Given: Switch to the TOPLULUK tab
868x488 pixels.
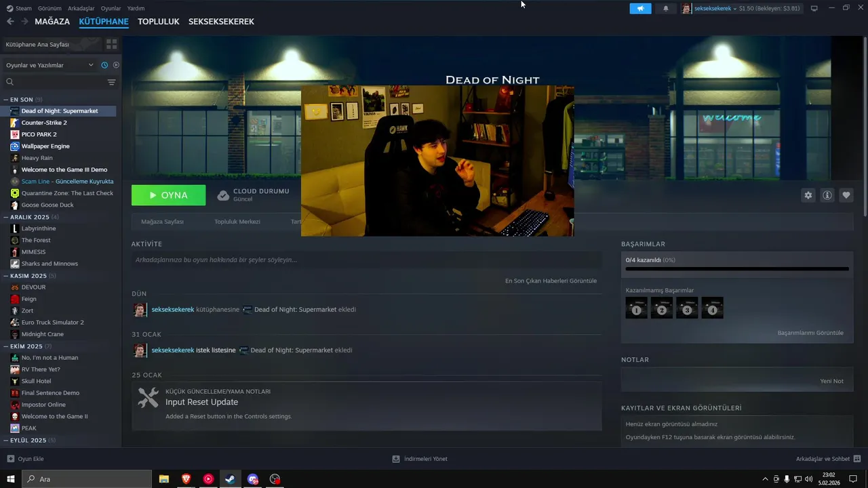Looking at the screenshot, I should (159, 22).
